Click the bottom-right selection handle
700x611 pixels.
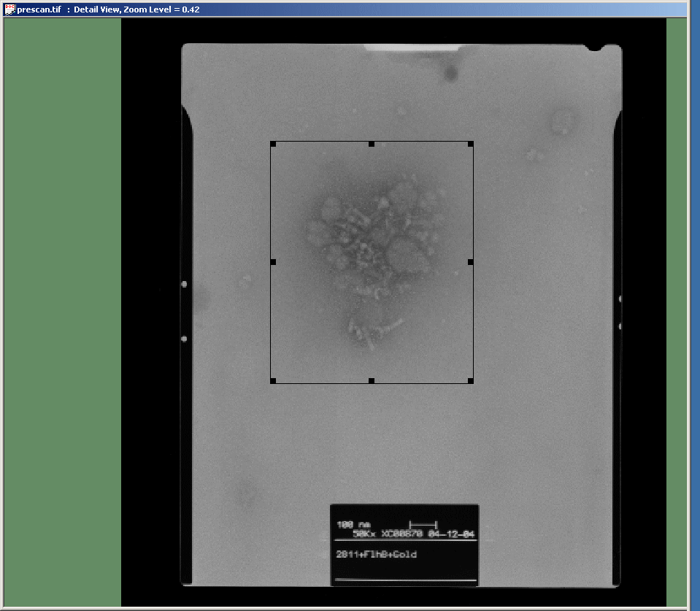click(x=470, y=380)
